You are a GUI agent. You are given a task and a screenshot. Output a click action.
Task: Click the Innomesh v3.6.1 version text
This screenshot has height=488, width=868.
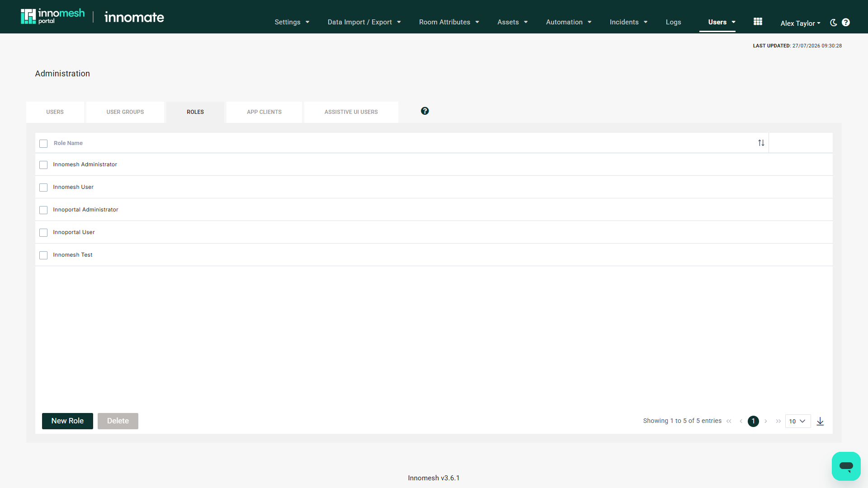pos(434,478)
